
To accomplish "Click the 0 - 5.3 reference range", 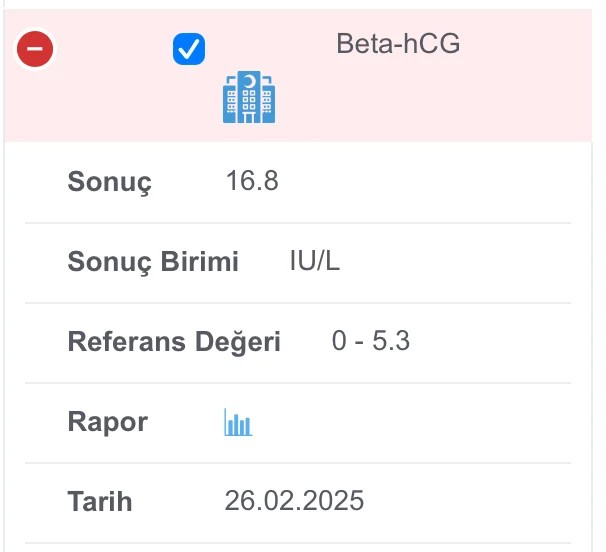I will [x=371, y=342].
